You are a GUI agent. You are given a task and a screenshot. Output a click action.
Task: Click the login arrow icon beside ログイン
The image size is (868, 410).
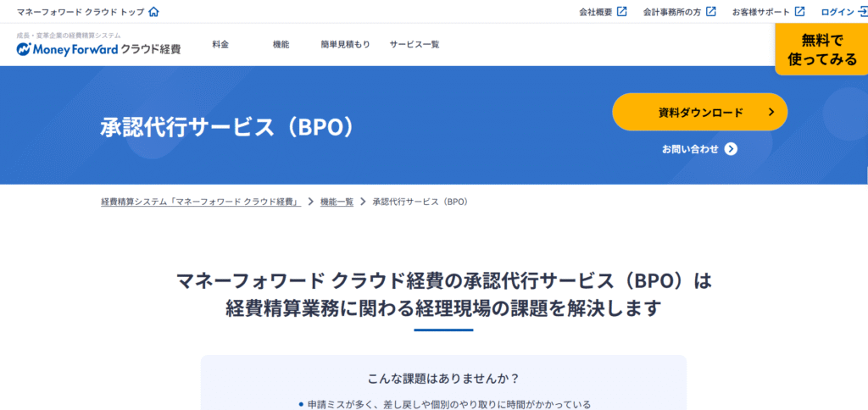862,12
